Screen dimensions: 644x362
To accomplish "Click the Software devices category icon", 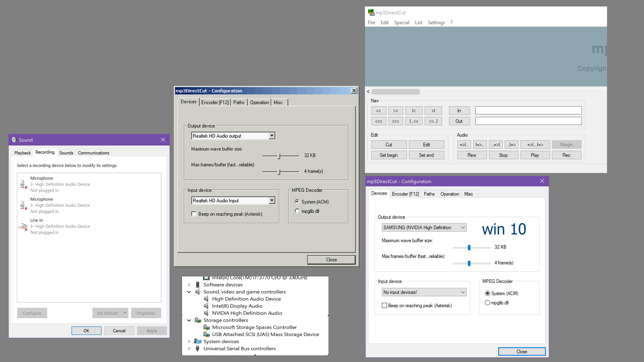I will [197, 285].
